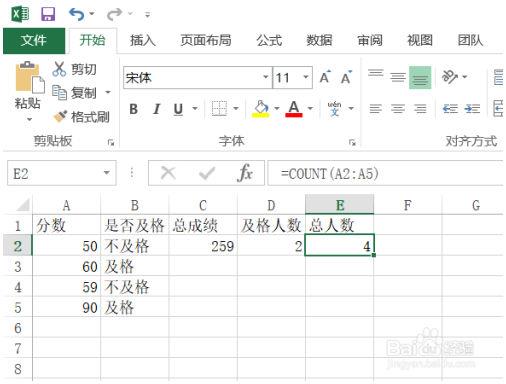Click the Decrease Indent button
Viewport: 506px width, 384px height.
pyautogui.click(x=450, y=109)
